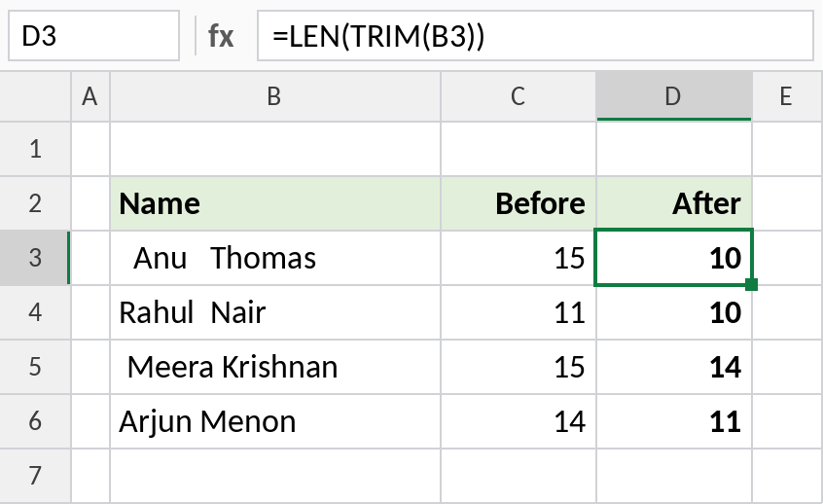The width and height of the screenshot is (823, 504).
Task: Click the fx insert function icon
Action: click(221, 36)
